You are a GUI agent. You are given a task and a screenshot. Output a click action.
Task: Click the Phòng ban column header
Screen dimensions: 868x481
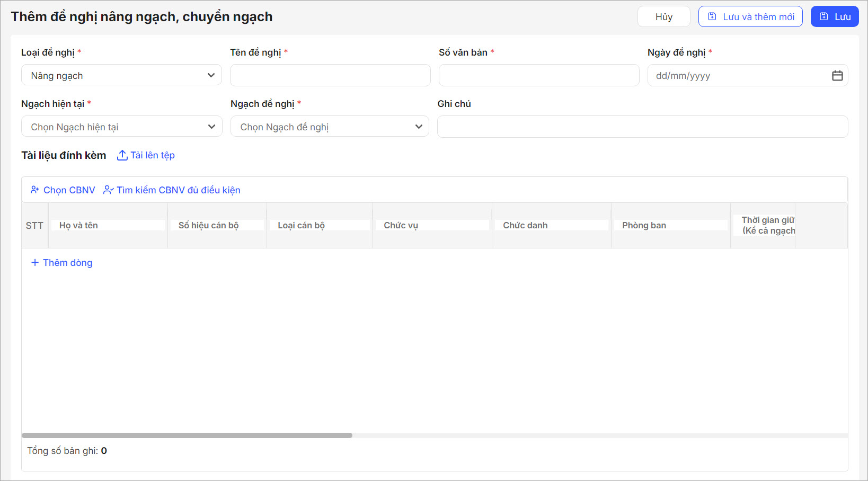point(644,225)
